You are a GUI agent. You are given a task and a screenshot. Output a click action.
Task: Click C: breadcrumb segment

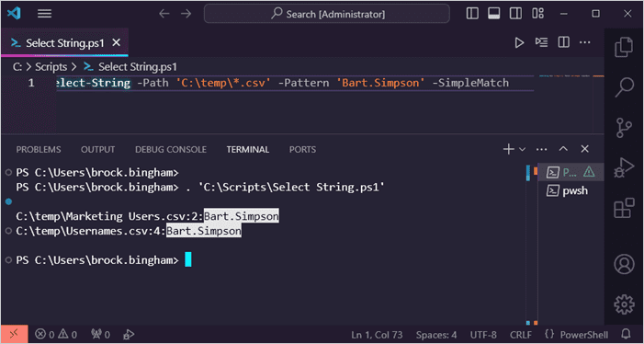[x=17, y=67]
